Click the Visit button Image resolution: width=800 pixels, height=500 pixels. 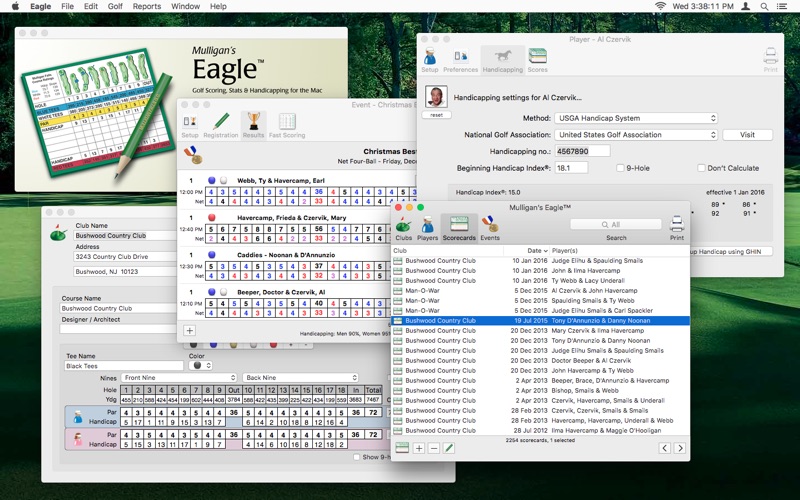click(x=747, y=135)
